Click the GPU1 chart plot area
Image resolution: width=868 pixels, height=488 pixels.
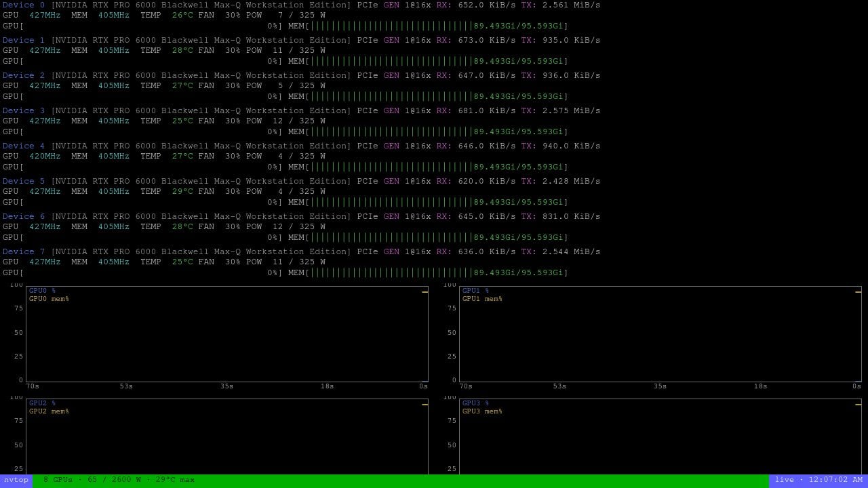click(660, 334)
